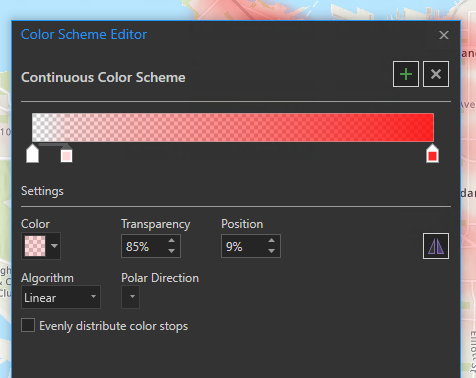Close the Color Scheme Editor dialog
The image size is (476, 378).
[444, 35]
